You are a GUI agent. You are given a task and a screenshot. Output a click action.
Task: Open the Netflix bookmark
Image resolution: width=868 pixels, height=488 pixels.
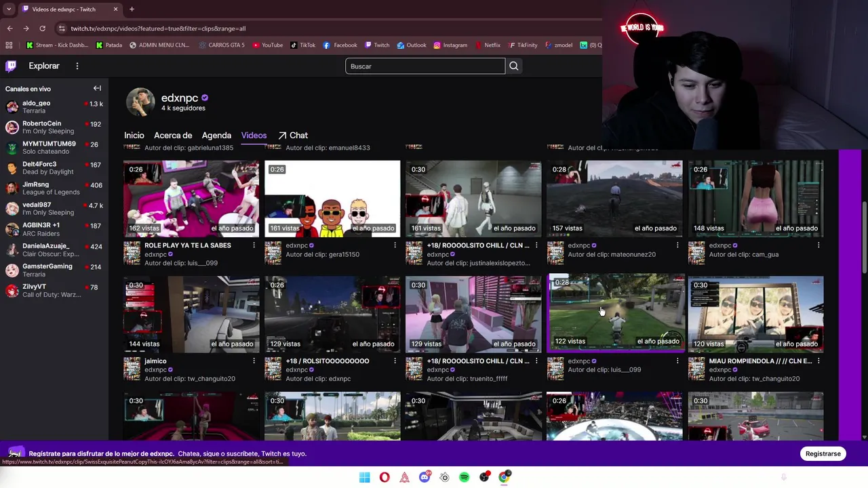[488, 45]
